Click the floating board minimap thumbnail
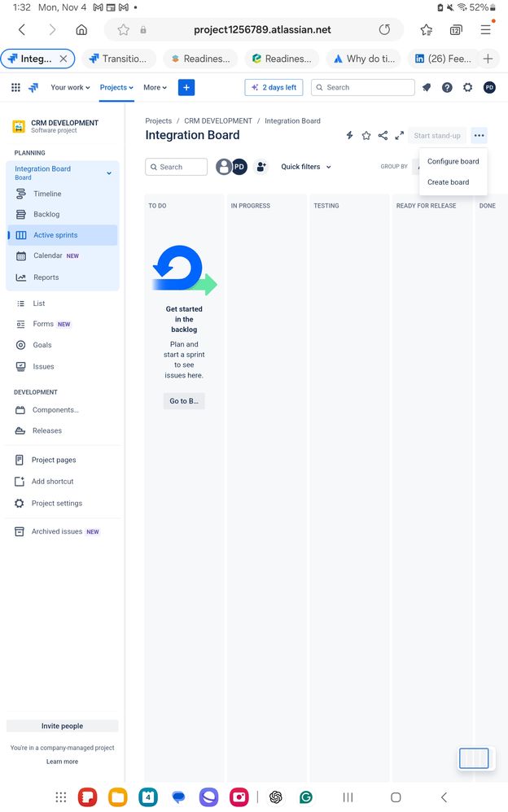 pyautogui.click(x=474, y=758)
